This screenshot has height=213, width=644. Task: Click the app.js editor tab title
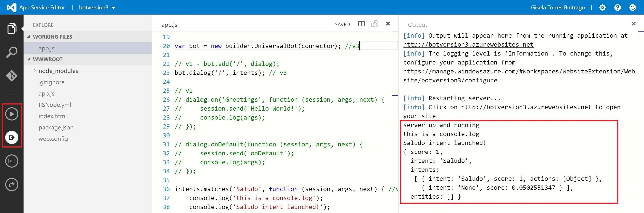click(x=169, y=25)
